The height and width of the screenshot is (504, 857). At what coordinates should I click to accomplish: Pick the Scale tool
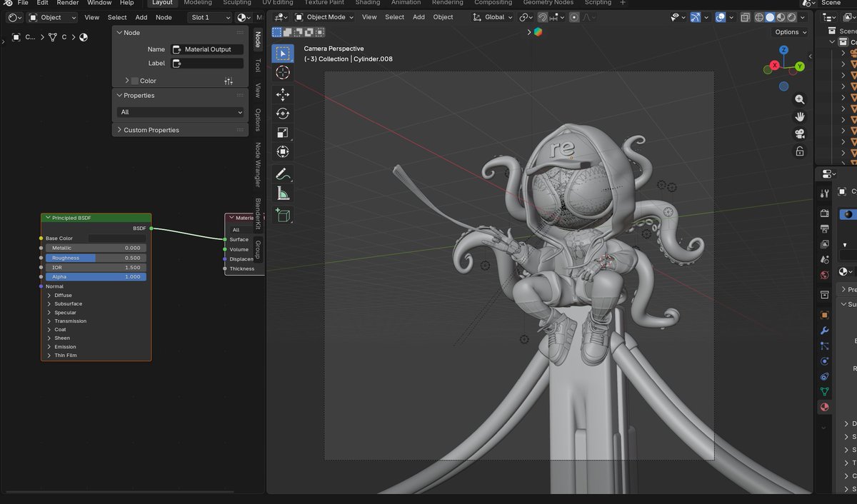[283, 132]
